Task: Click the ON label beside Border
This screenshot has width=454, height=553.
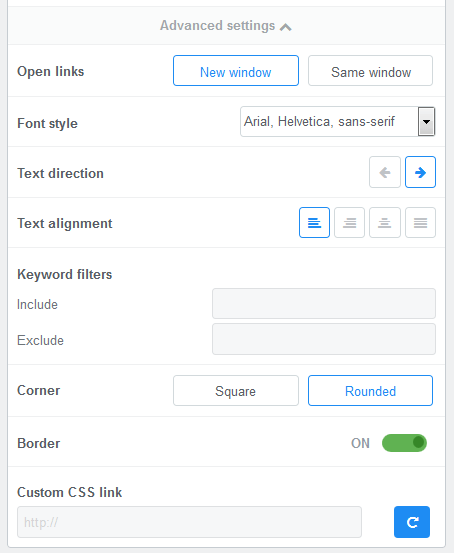Action: coord(360,443)
